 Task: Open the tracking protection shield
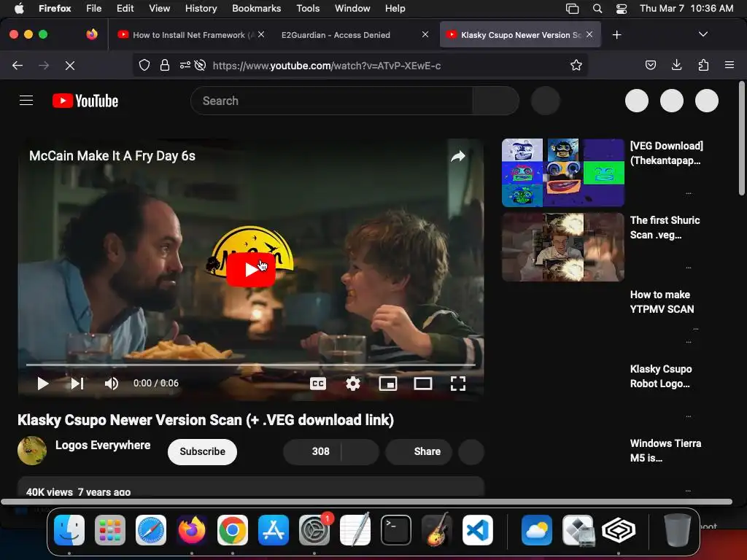click(144, 65)
